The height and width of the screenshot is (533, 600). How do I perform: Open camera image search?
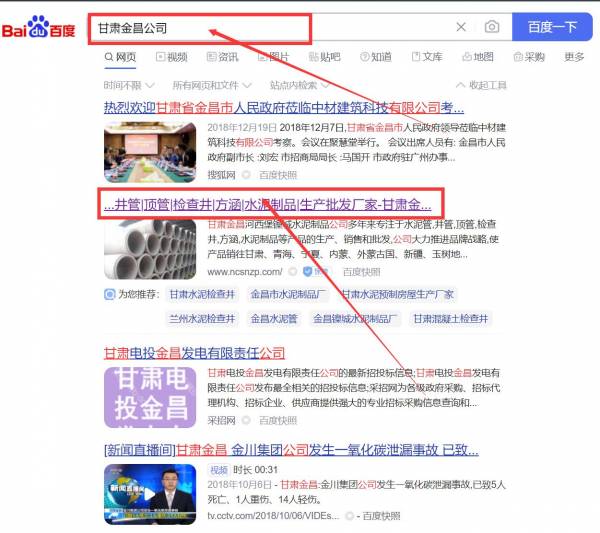tap(491, 27)
